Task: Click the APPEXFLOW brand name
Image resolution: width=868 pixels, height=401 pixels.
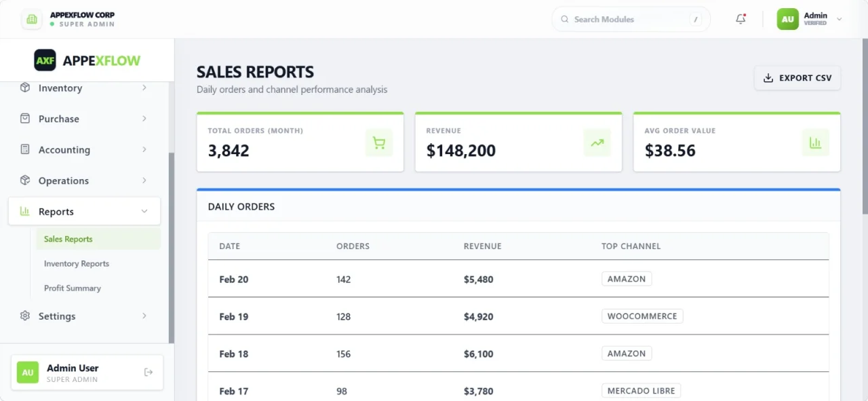Action: coord(102,60)
